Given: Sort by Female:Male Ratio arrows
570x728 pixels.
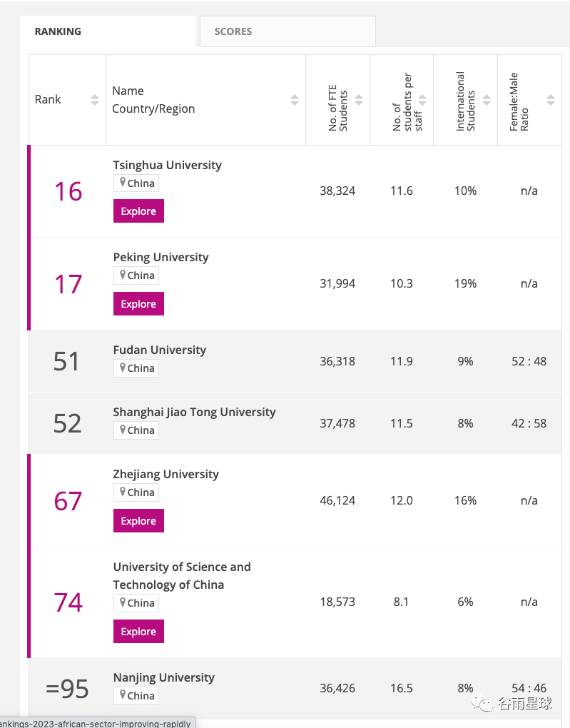Looking at the screenshot, I should coord(551,100).
